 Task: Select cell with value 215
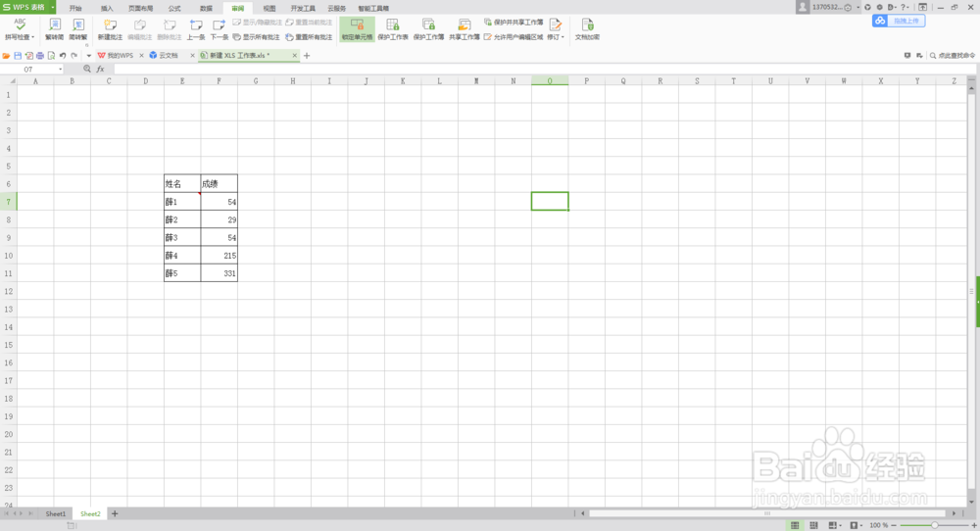220,256
